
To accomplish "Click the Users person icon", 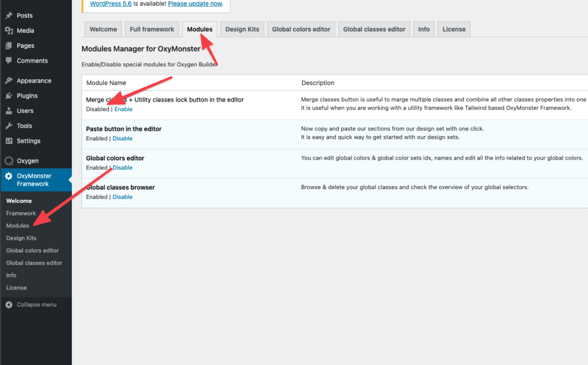I will [x=9, y=111].
